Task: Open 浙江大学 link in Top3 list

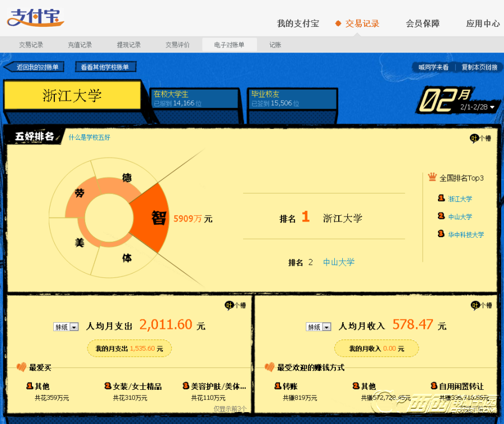Action: 460,199
